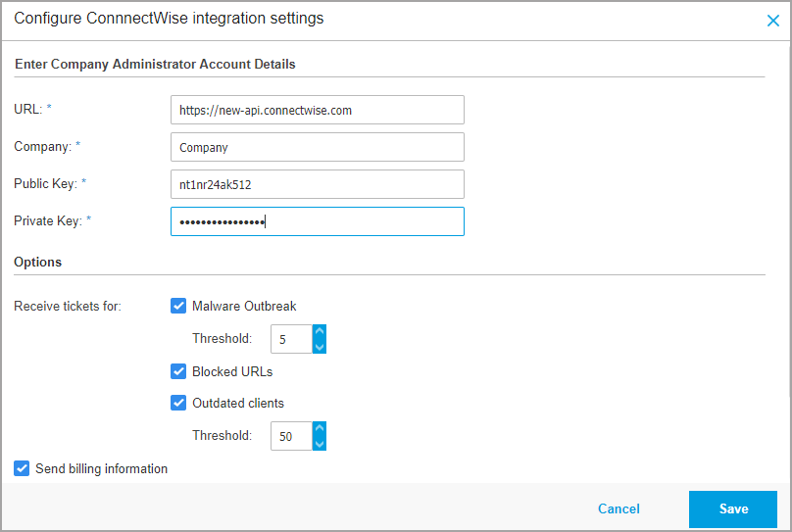Focus the URL input field
The height and width of the screenshot is (532, 792).
click(317, 110)
